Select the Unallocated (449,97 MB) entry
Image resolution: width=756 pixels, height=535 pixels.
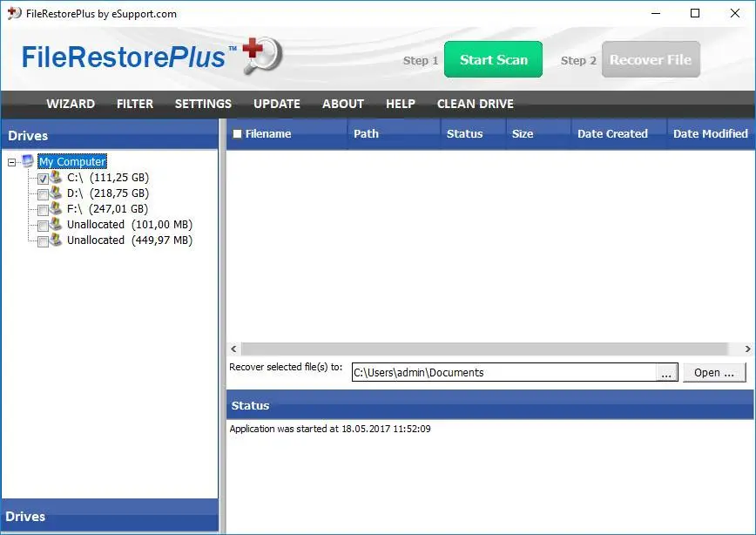click(130, 240)
